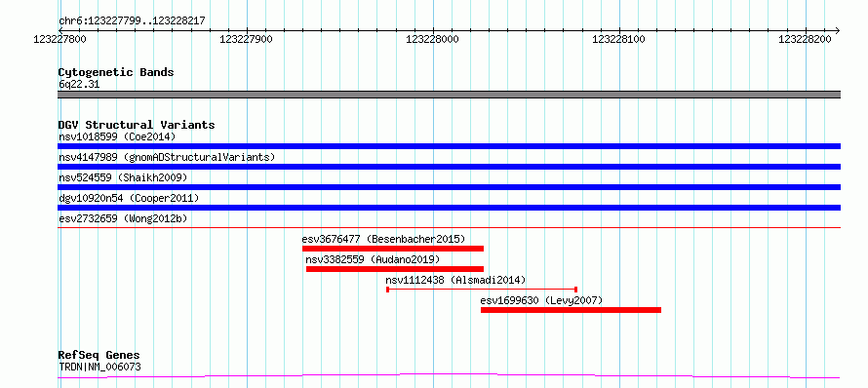The height and width of the screenshot is (388, 868).
Task: Open the RefSeq Genes track title
Action: coord(99,355)
